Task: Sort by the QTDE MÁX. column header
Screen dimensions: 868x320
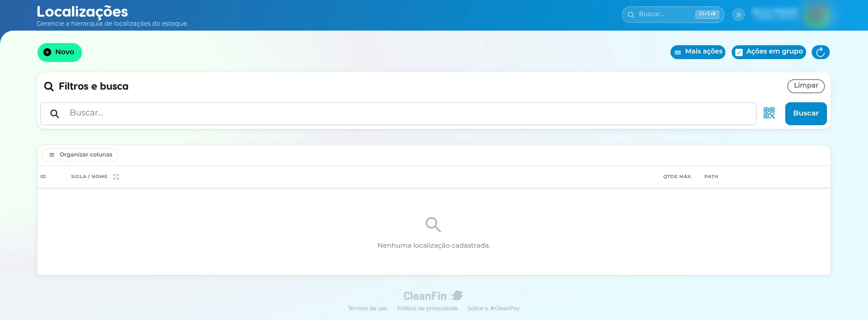Action: tap(677, 177)
